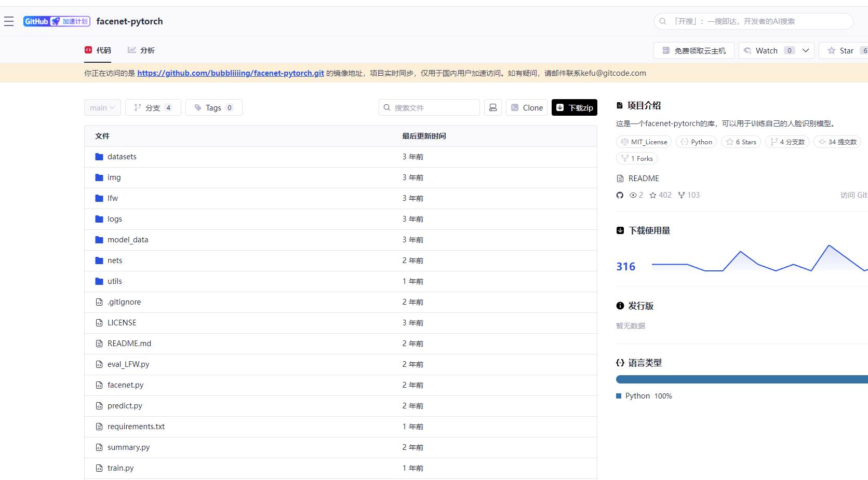Click the GitHub octocat icon under README
The height and width of the screenshot is (480, 868).
620,195
